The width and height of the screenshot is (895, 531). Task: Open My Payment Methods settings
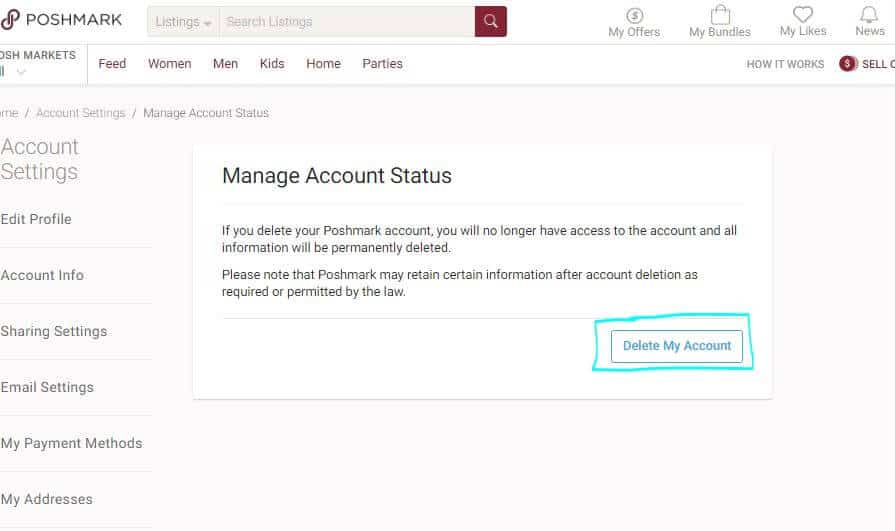point(71,444)
